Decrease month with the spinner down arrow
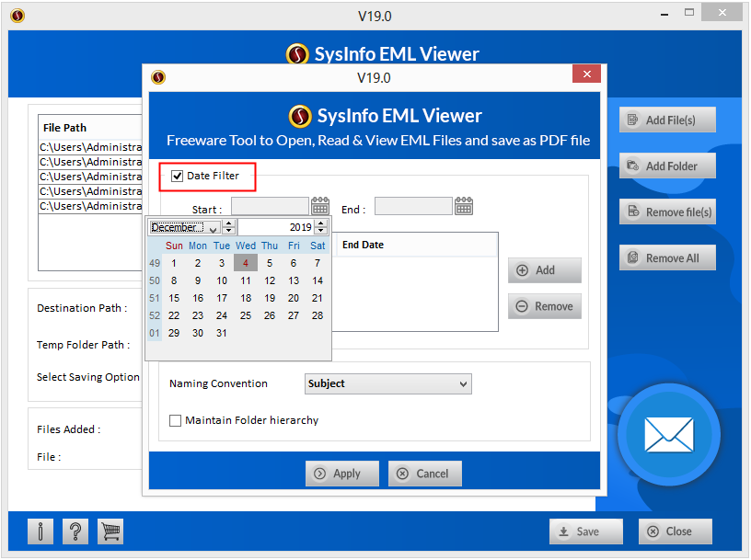The height and width of the screenshot is (560, 751). 229,231
